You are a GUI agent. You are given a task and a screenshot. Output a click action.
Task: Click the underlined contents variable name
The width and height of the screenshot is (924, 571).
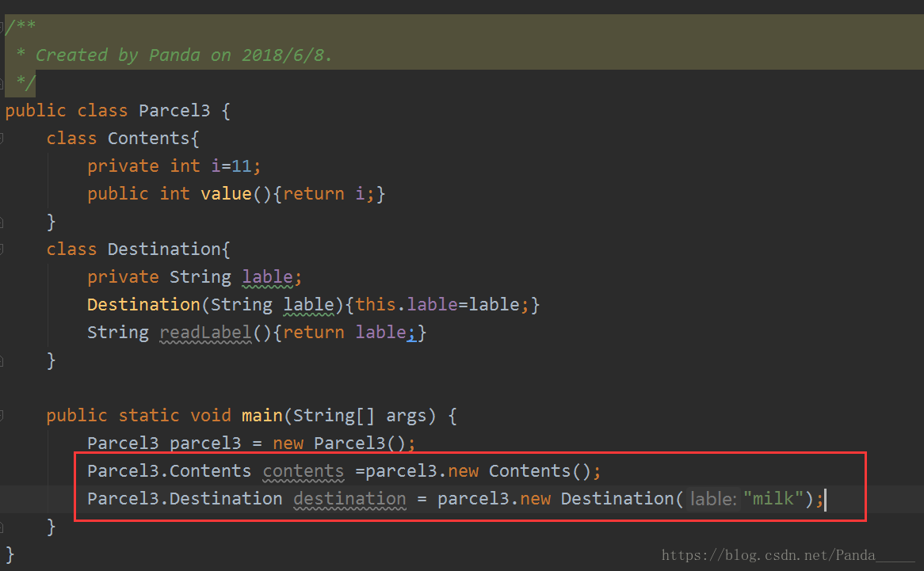(x=304, y=471)
